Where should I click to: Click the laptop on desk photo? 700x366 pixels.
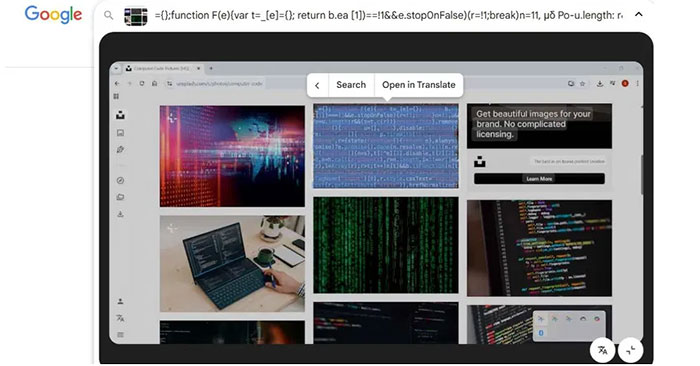click(x=232, y=264)
